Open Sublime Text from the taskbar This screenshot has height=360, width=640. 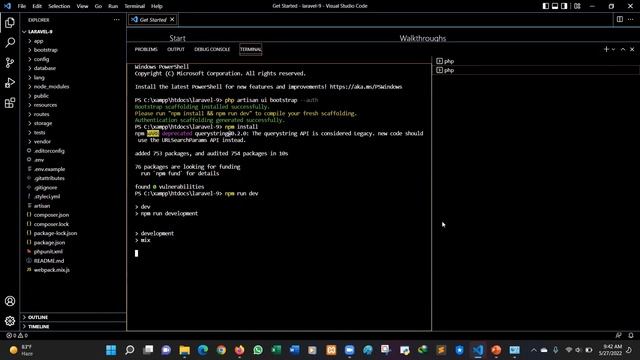441,350
